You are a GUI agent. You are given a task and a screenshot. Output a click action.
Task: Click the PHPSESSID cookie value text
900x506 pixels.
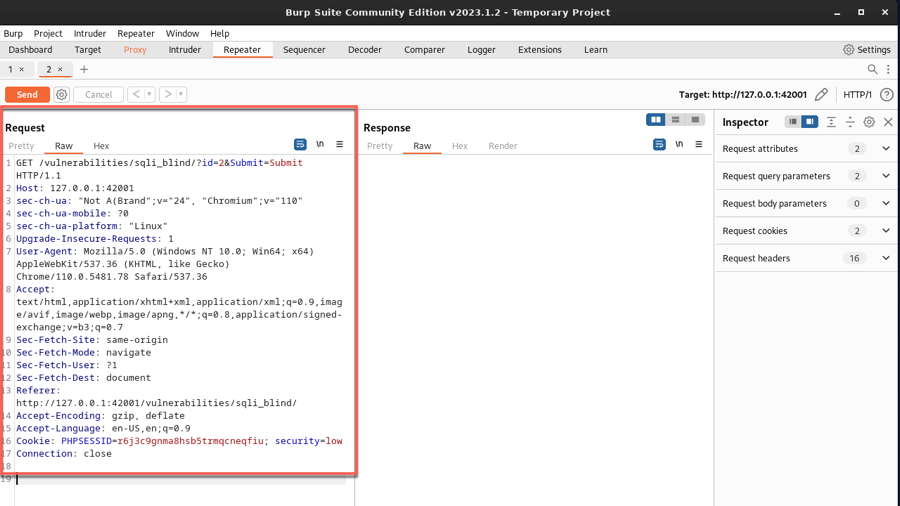click(191, 441)
